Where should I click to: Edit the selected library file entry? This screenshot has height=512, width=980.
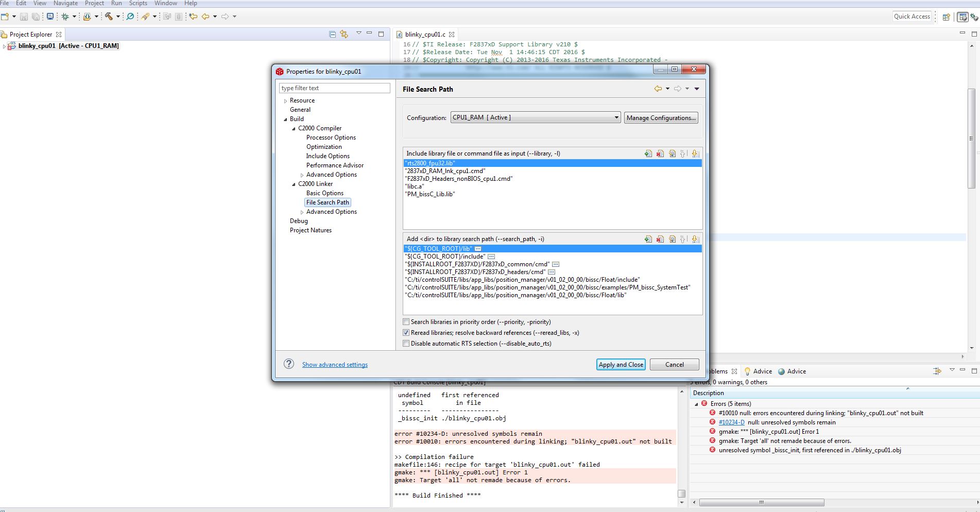(672, 153)
